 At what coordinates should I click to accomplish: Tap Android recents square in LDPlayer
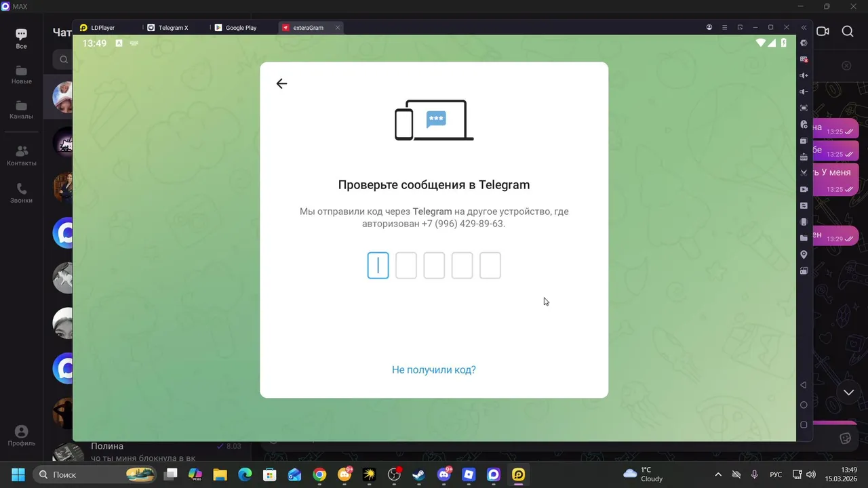pyautogui.click(x=804, y=425)
